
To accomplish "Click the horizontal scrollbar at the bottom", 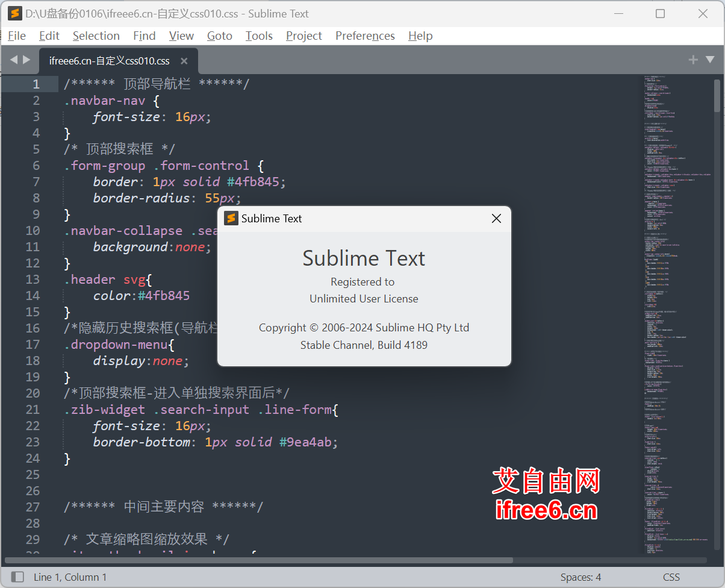I will coord(259,560).
